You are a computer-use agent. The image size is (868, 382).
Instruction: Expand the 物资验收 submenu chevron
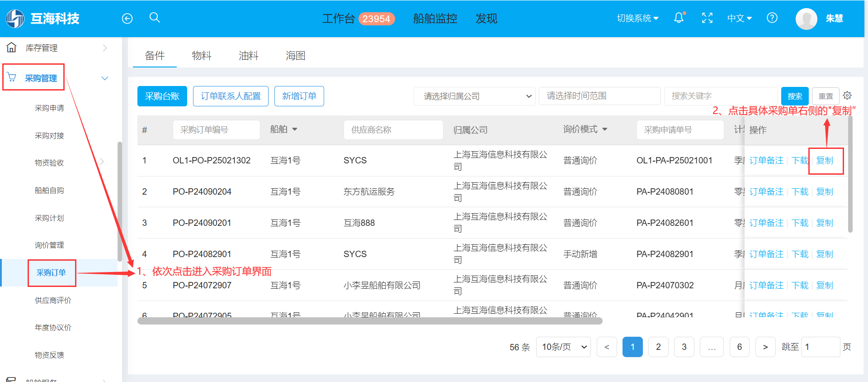[x=102, y=162]
